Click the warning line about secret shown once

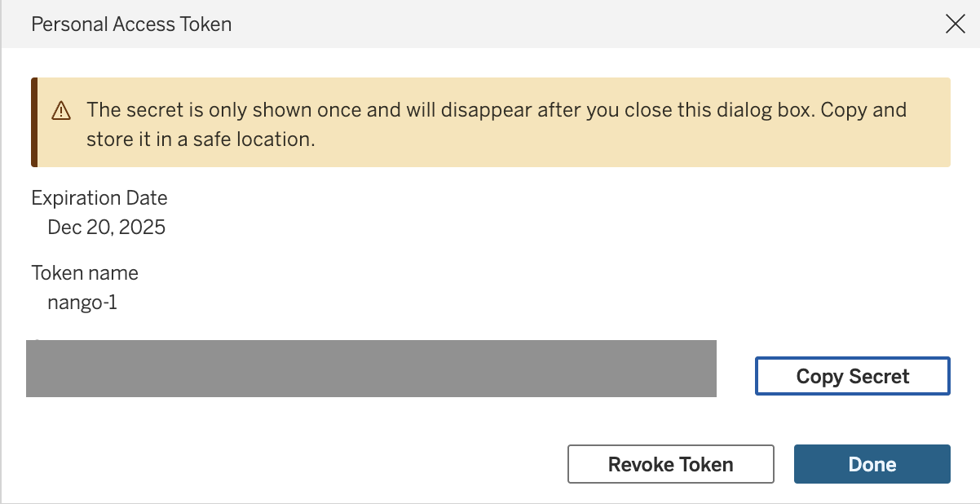click(x=497, y=109)
